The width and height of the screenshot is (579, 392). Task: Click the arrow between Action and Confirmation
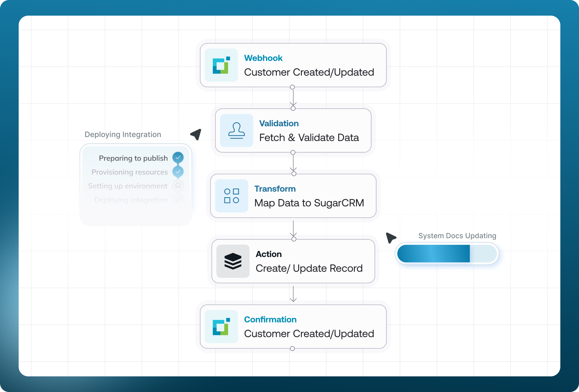click(x=293, y=294)
